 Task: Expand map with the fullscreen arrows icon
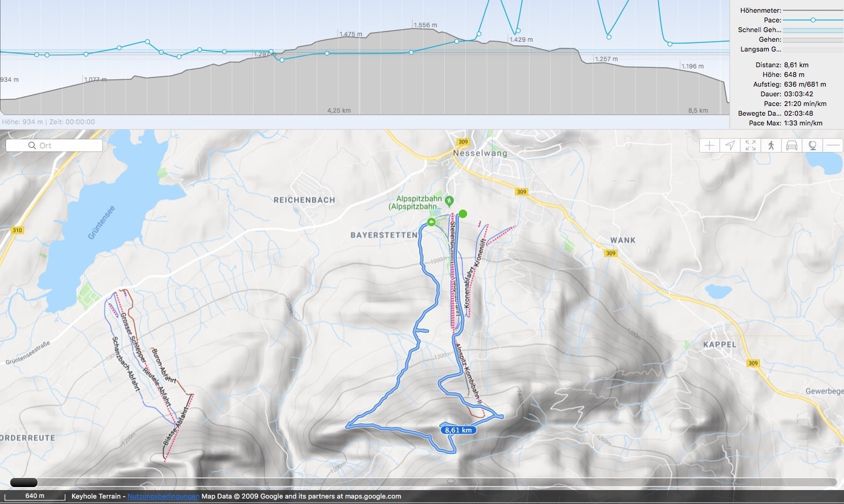point(751,145)
